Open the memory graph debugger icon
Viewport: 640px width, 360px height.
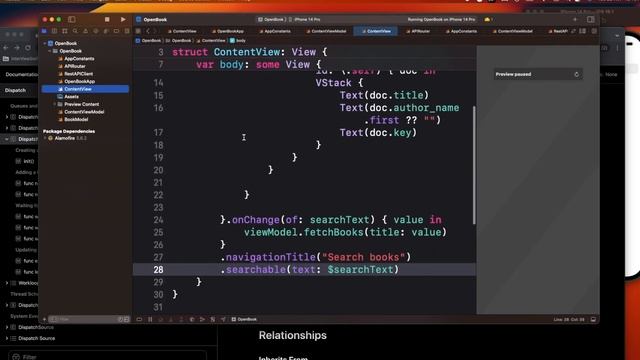click(x=202, y=319)
